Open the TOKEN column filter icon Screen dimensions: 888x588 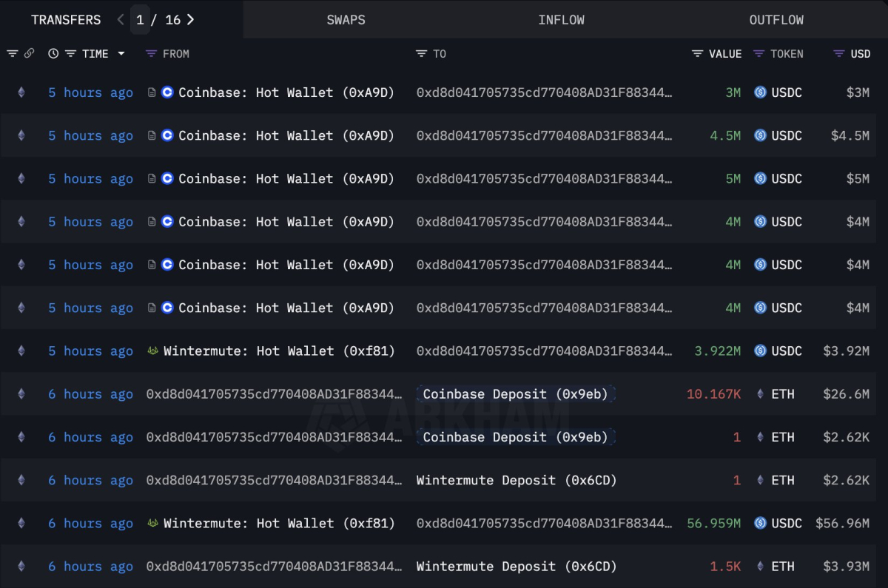pos(758,53)
